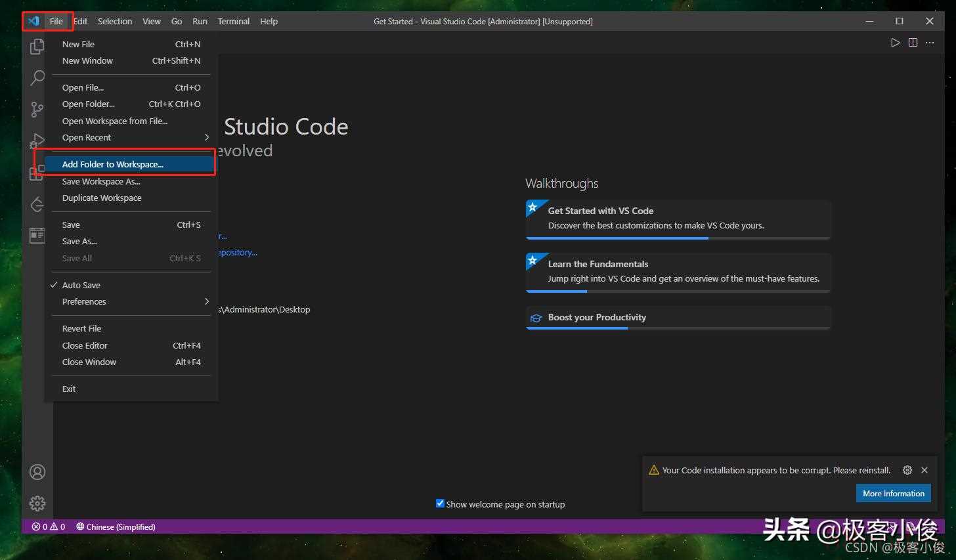This screenshot has width=956, height=560.
Task: Choose New Window menu entry
Action: pyautogui.click(x=131, y=60)
